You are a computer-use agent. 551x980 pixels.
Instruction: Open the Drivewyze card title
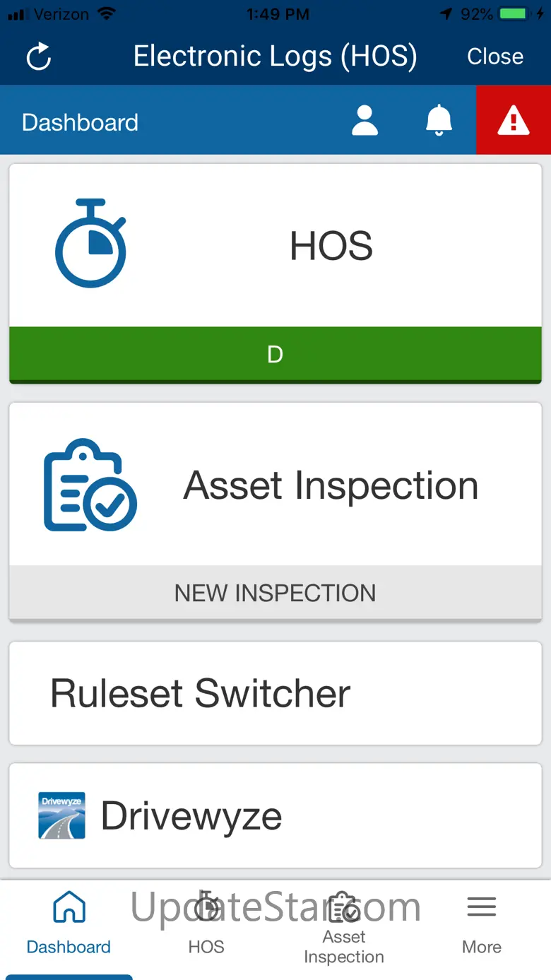[x=191, y=816]
